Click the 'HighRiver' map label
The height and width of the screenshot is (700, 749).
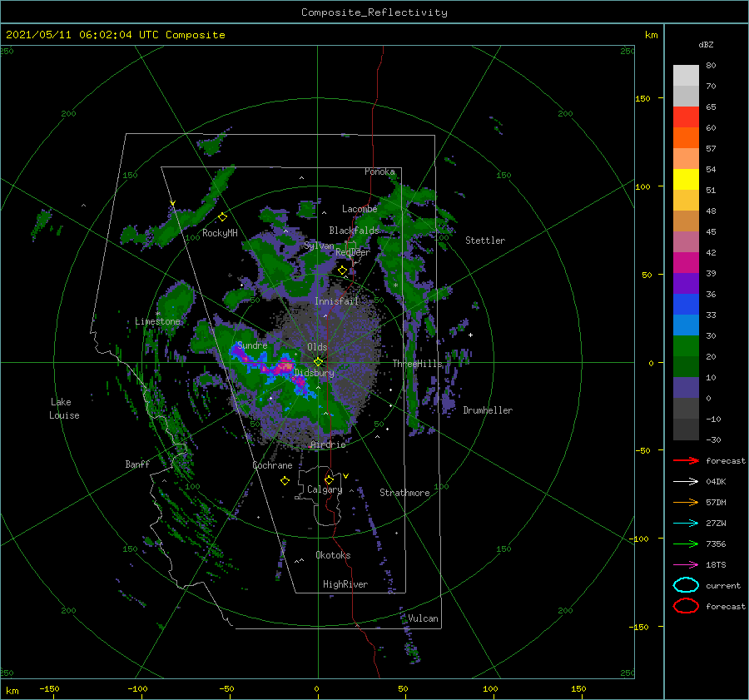tap(345, 584)
